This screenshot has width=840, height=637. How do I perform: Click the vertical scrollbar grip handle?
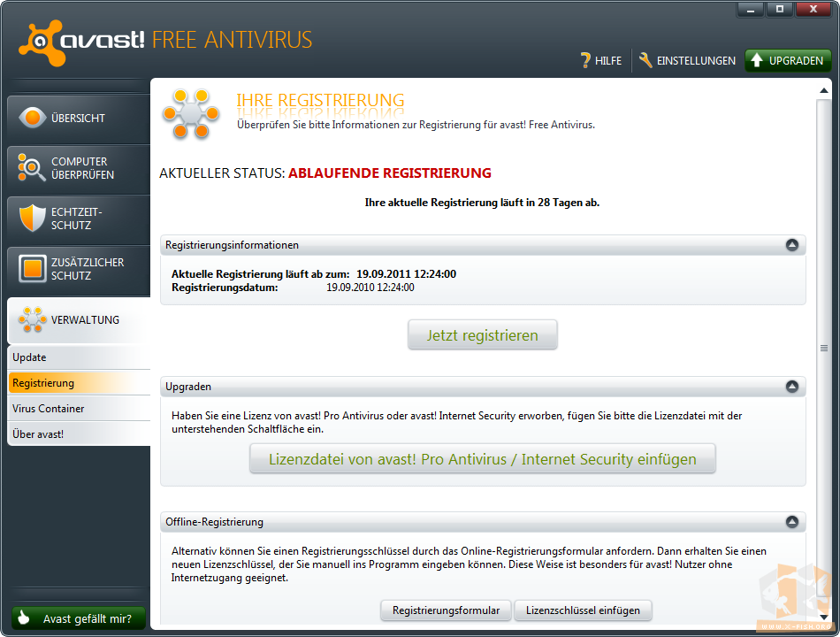(824, 348)
